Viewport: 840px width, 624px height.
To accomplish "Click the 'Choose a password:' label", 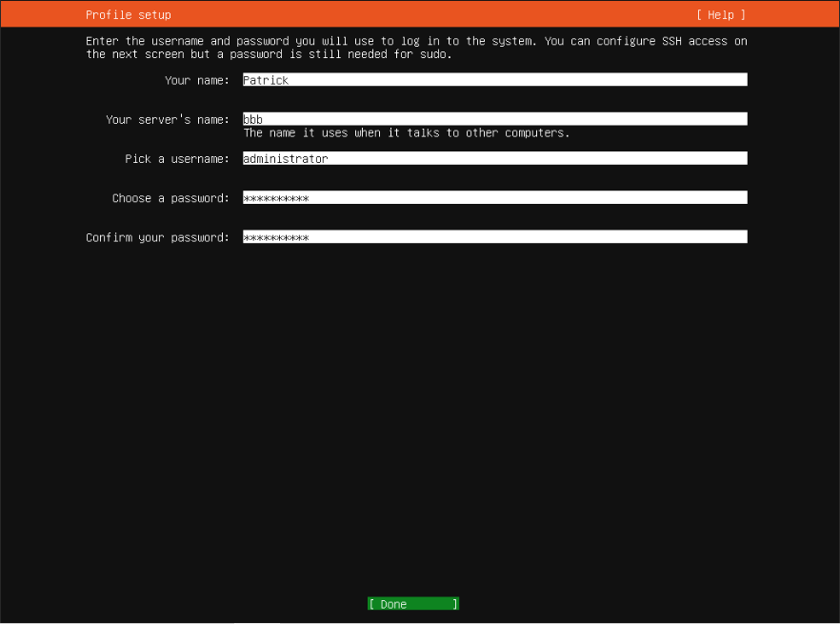I will tap(170, 198).
